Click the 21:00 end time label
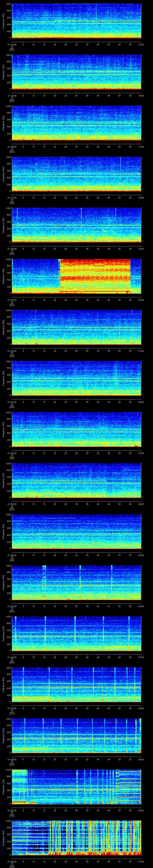The height and width of the screenshot is (868, 153). click(141, 351)
